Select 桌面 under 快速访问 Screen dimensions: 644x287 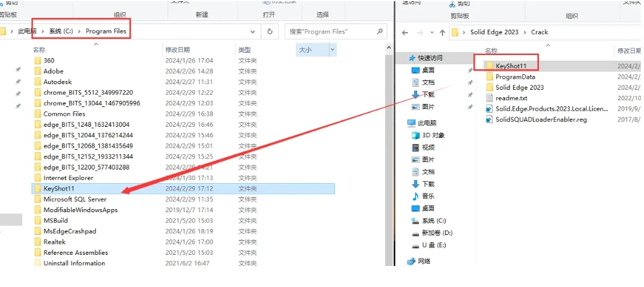[423, 71]
